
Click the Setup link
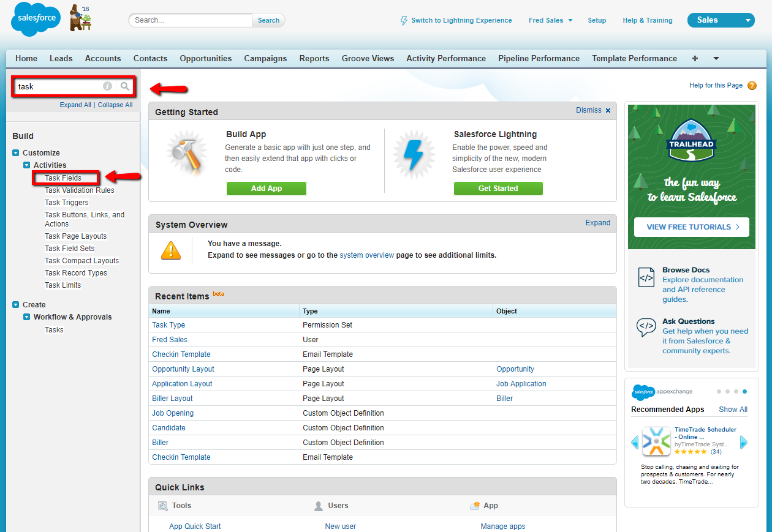pos(597,20)
